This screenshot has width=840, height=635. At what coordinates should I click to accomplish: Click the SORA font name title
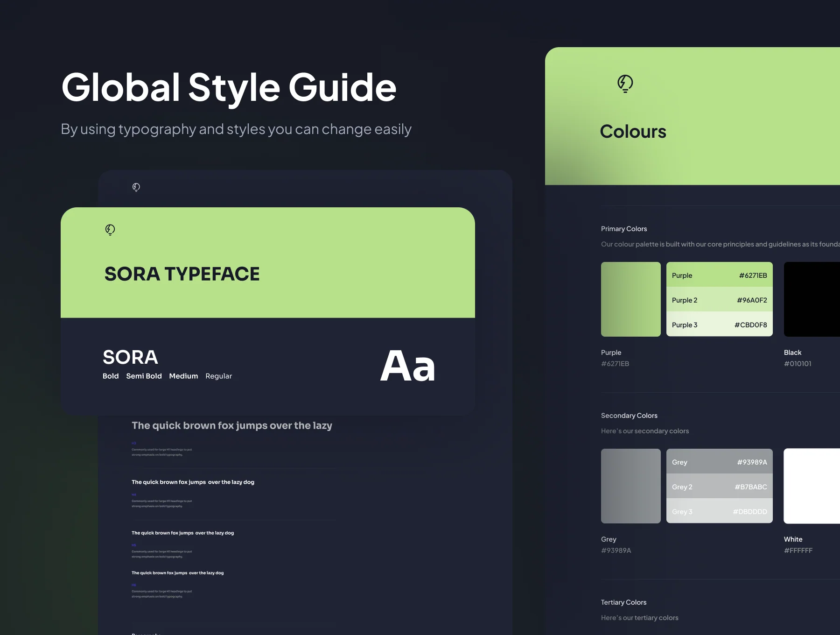click(130, 357)
